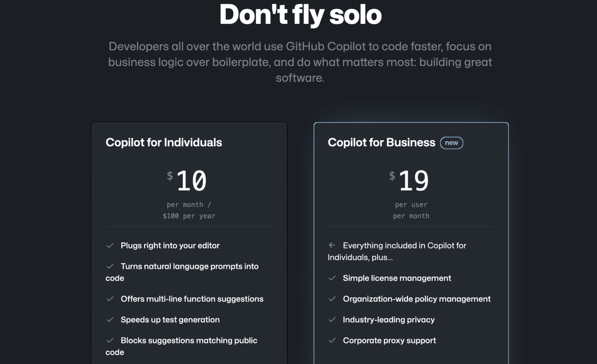Click checkmark next to Turns natural language prompts

[110, 266]
